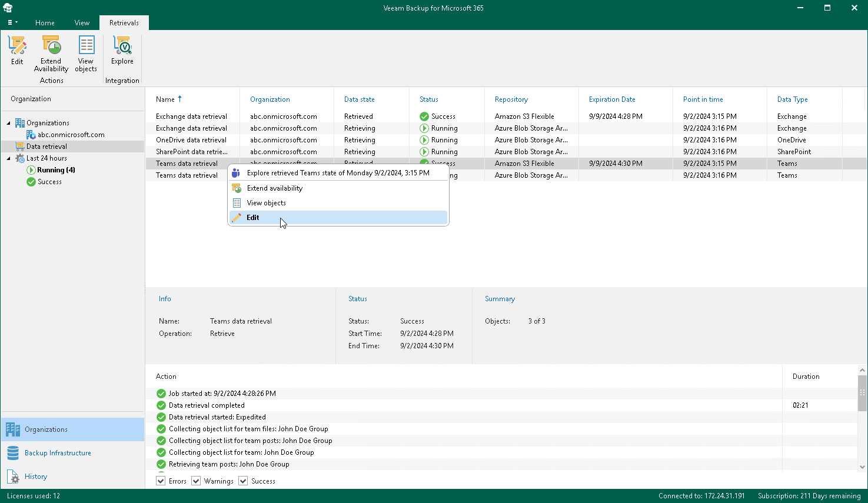Click Extend Availability in the ribbon
Image resolution: width=868 pixels, height=503 pixels.
(x=51, y=54)
